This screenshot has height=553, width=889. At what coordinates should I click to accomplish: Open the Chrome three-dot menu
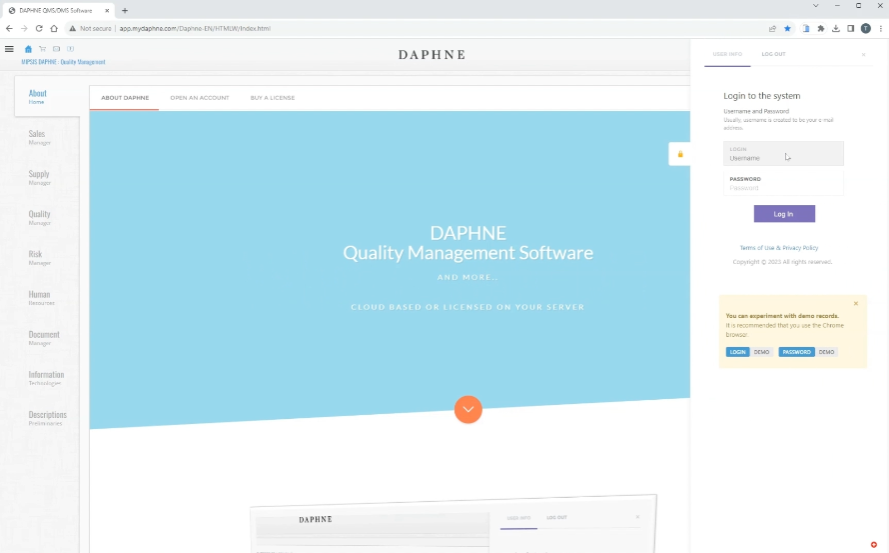coord(880,28)
